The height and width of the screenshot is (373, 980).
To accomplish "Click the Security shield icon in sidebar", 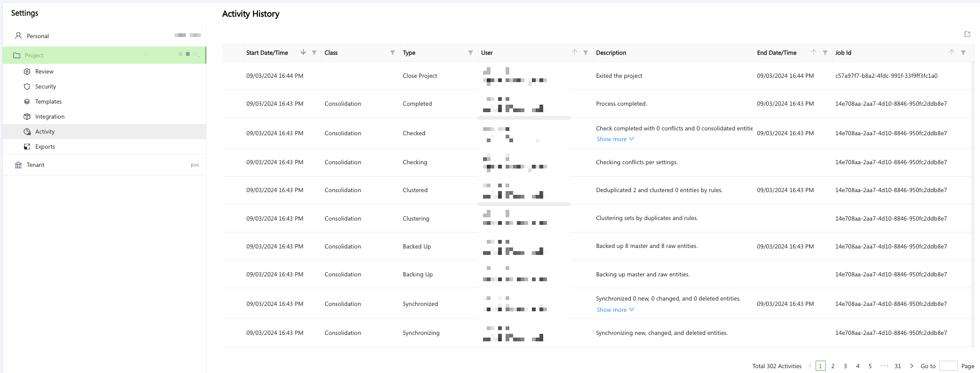I will (x=27, y=86).
